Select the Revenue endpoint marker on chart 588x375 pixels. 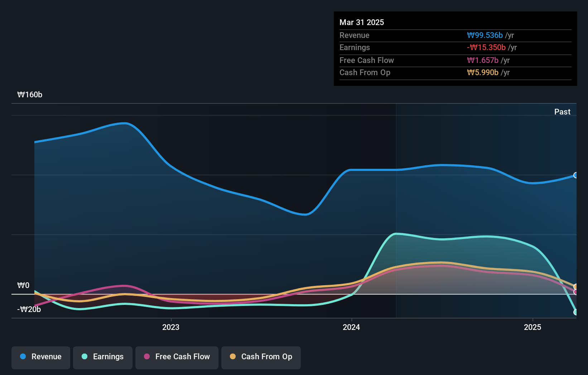pyautogui.click(x=575, y=175)
